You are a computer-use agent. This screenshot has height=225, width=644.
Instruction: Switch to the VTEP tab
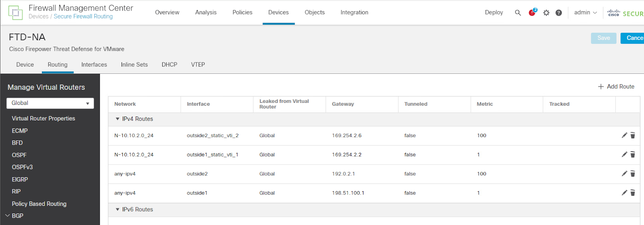click(198, 65)
